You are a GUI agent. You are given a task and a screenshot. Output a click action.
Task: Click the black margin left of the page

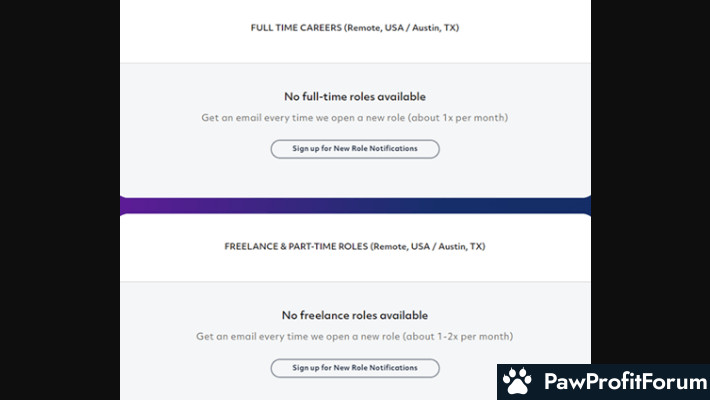pos(60,200)
